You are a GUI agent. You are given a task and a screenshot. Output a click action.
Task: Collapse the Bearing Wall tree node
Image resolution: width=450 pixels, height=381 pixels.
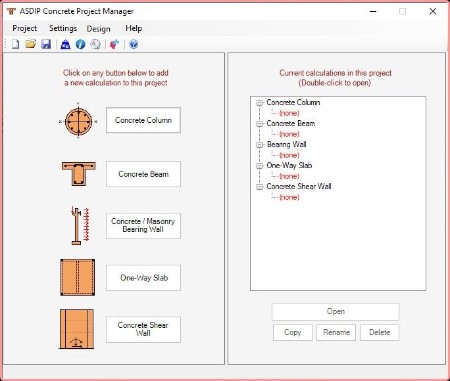click(x=259, y=145)
